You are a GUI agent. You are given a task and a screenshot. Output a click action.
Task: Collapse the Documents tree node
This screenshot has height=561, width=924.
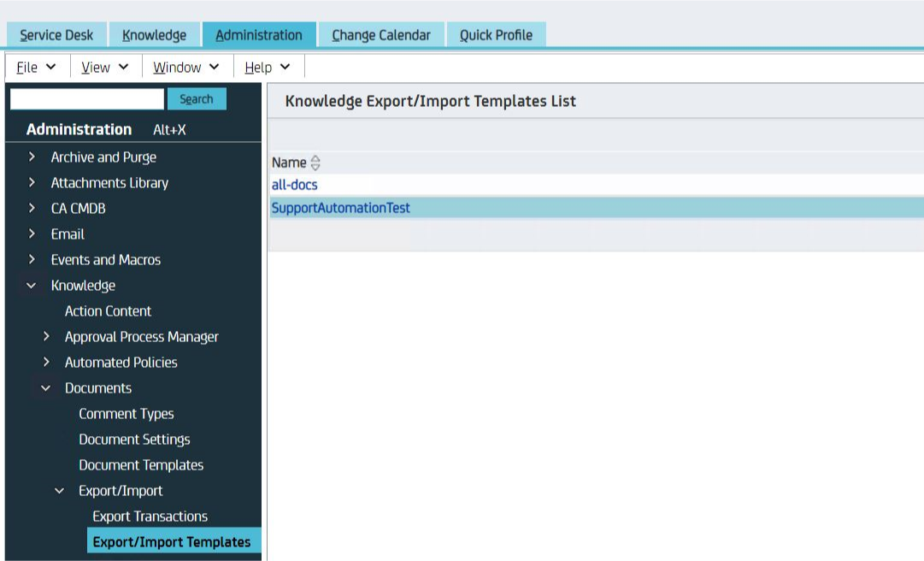(x=46, y=388)
